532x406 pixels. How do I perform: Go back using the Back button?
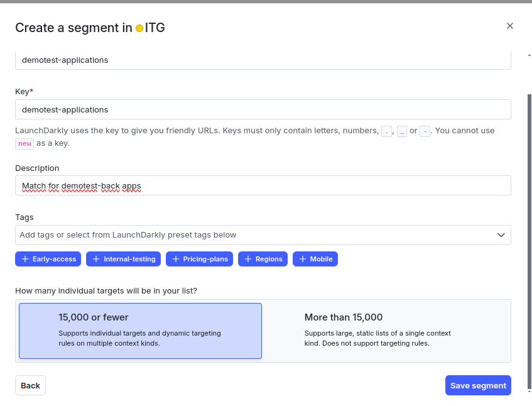[x=31, y=385]
